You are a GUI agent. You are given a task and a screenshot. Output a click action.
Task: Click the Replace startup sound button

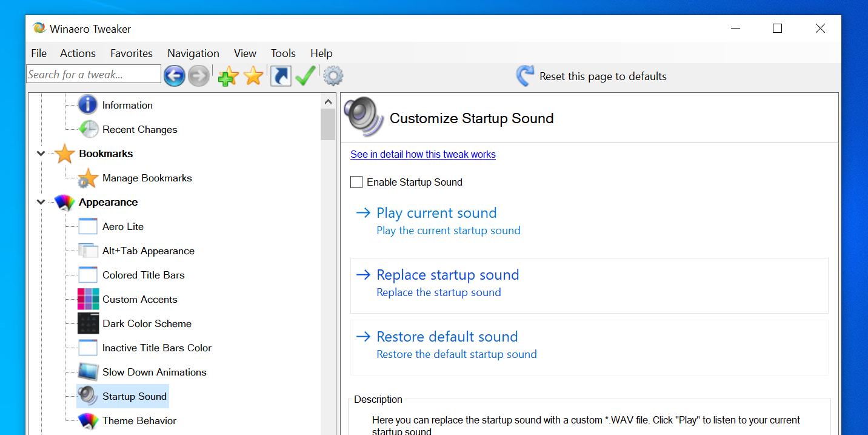[447, 275]
